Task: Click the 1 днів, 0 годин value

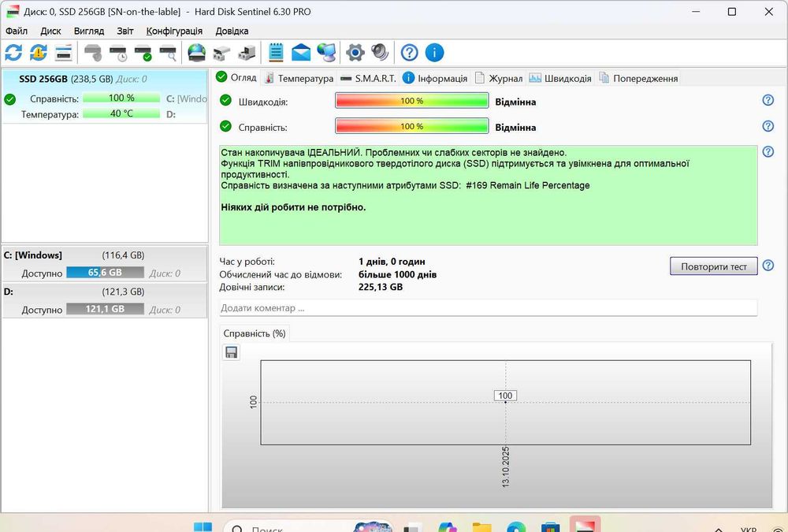Action: (x=392, y=262)
